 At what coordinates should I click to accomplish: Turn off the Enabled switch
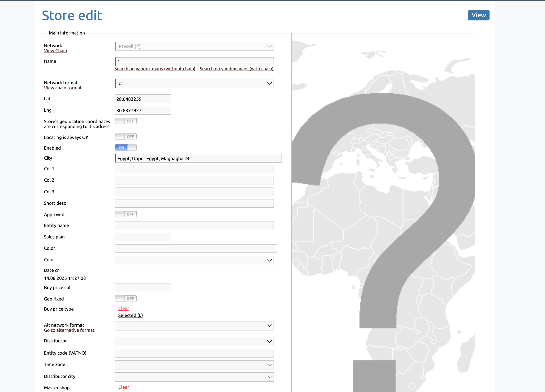(x=126, y=148)
